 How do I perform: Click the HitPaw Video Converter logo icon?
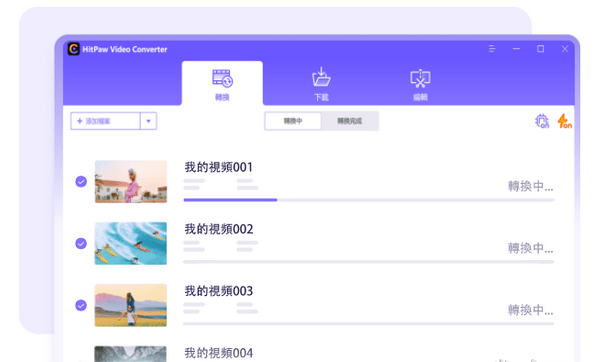pyautogui.click(x=74, y=49)
